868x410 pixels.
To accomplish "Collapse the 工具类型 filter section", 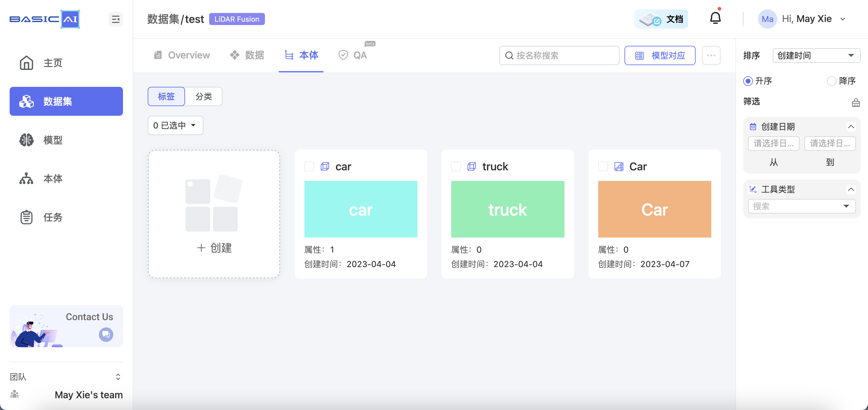I will coord(851,189).
